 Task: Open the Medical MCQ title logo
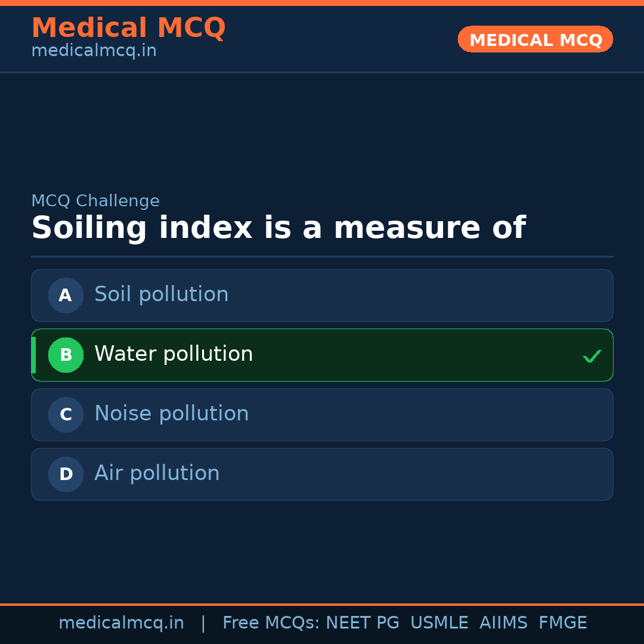pos(128,28)
